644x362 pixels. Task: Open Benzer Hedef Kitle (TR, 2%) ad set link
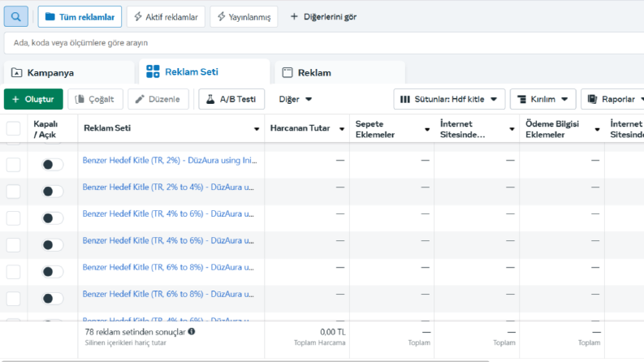click(170, 161)
